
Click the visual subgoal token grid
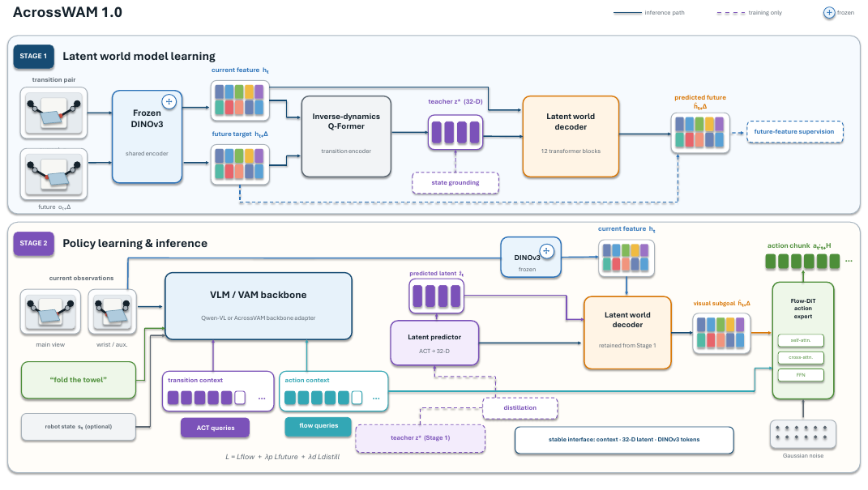[721, 334]
